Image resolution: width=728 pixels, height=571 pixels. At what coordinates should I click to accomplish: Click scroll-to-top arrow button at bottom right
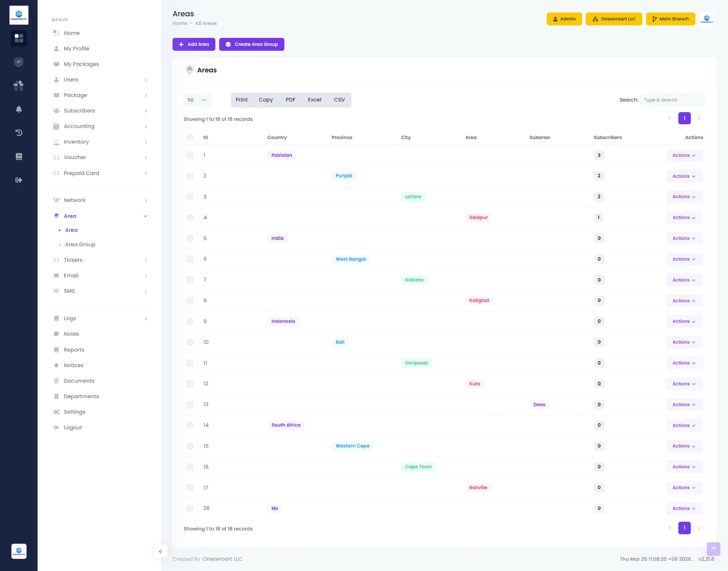click(x=713, y=549)
